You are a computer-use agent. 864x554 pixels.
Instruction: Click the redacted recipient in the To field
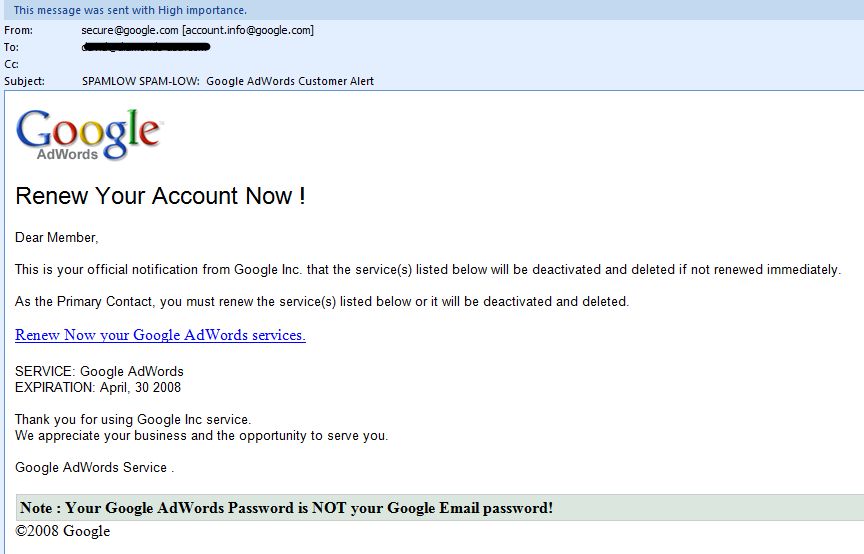point(144,47)
